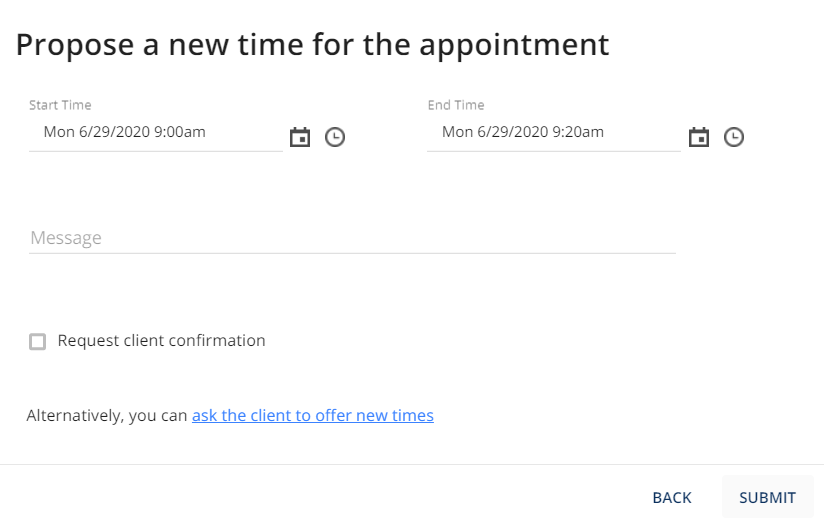This screenshot has height=523, width=824.
Task: Open the Start Time calendar date picker
Action: [300, 137]
